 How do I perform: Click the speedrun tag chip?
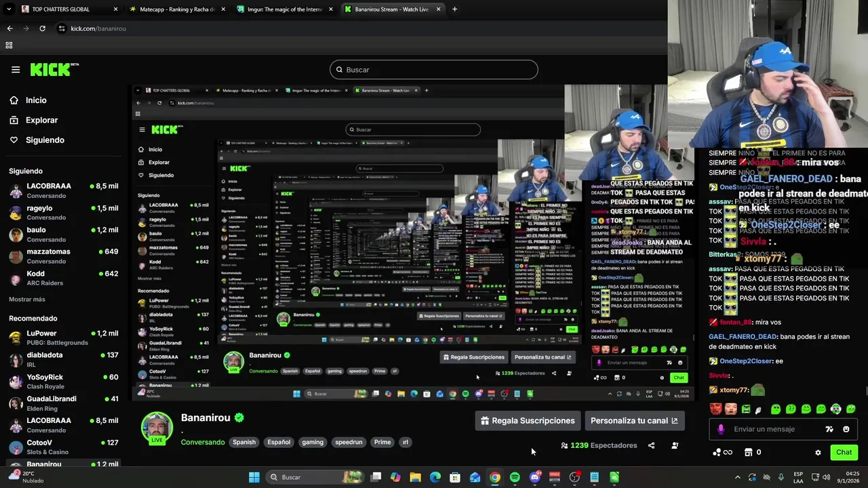click(349, 442)
